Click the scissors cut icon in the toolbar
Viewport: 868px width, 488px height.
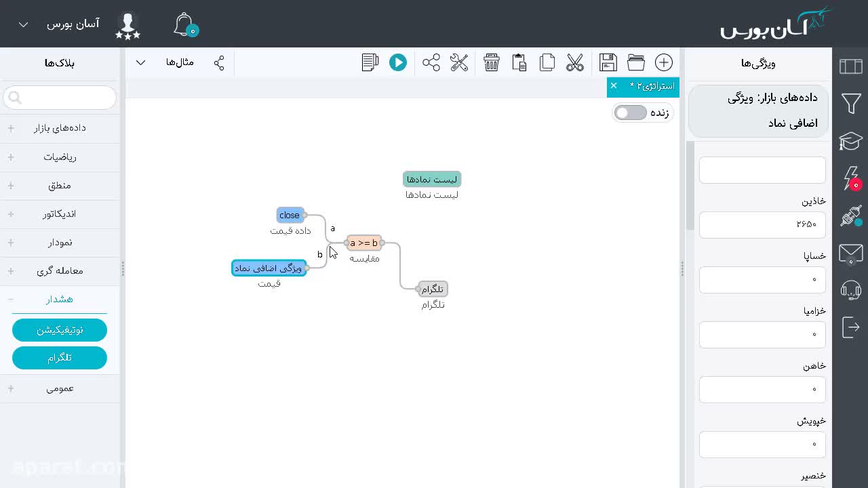coord(575,62)
